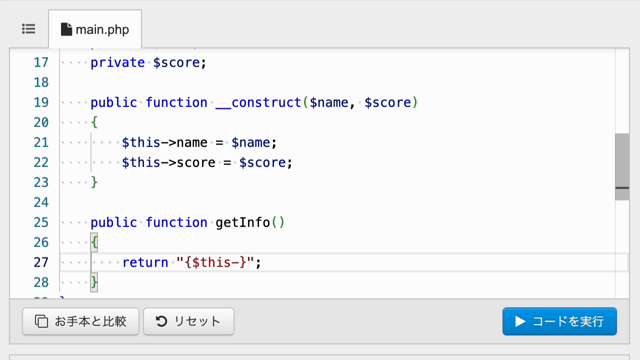The width and height of the screenshot is (640, 360).
Task: Open the file list hamburger icon
Action: pyautogui.click(x=29, y=29)
